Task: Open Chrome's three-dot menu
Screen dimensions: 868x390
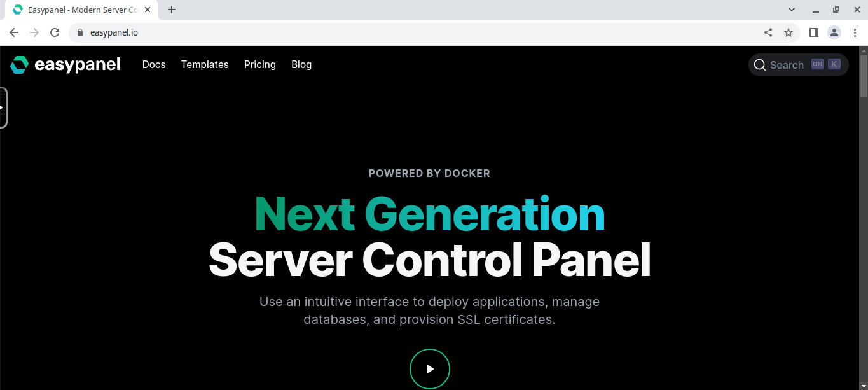Action: pos(855,32)
